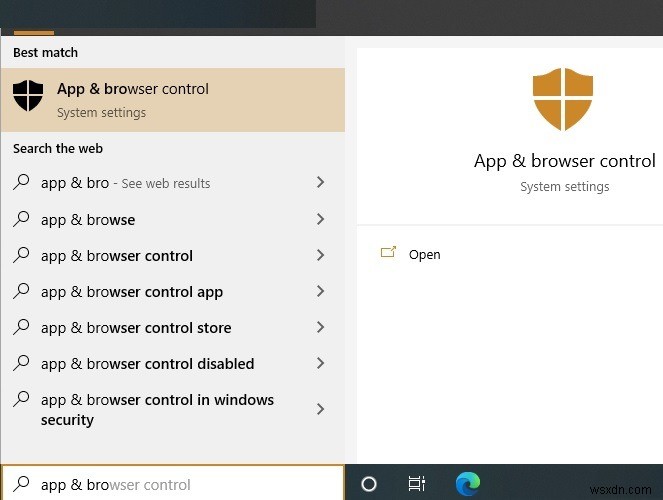Expand chevron for 'in windows security' suggestion
Viewport: 663px width, 500px height.
coord(321,409)
